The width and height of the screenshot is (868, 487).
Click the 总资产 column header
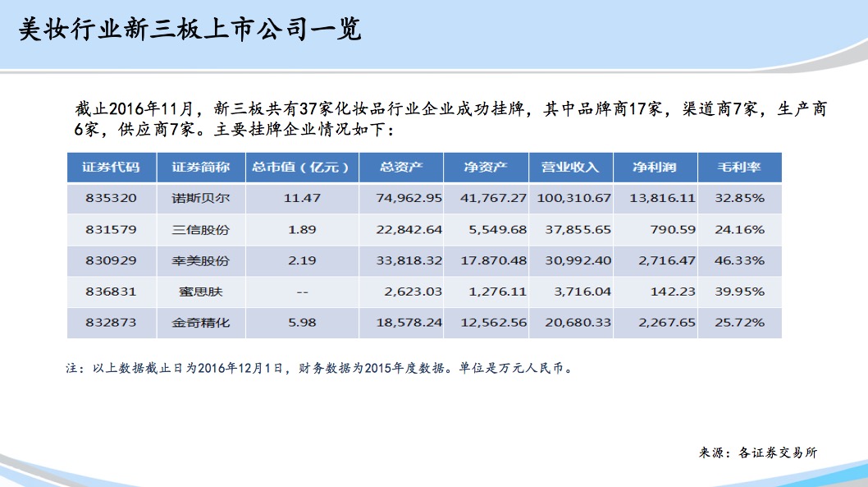(401, 167)
